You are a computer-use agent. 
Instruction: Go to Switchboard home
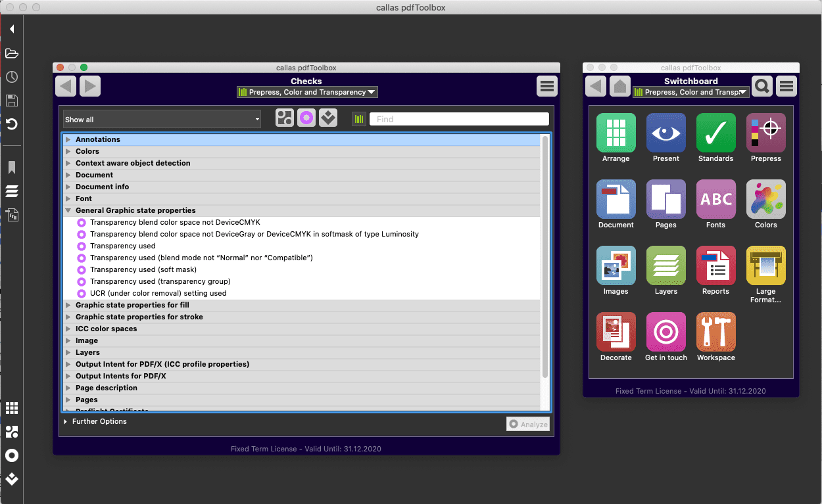coord(619,86)
